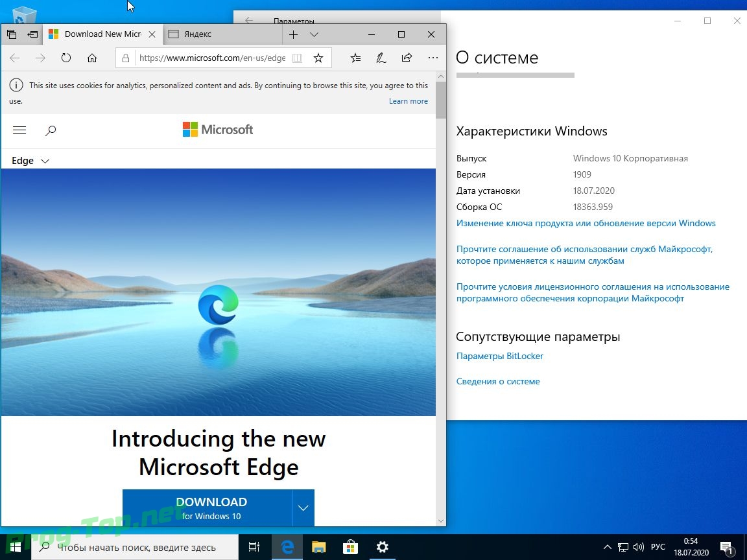
Task: Open Microsoft Store from taskbar
Action: [x=350, y=547]
